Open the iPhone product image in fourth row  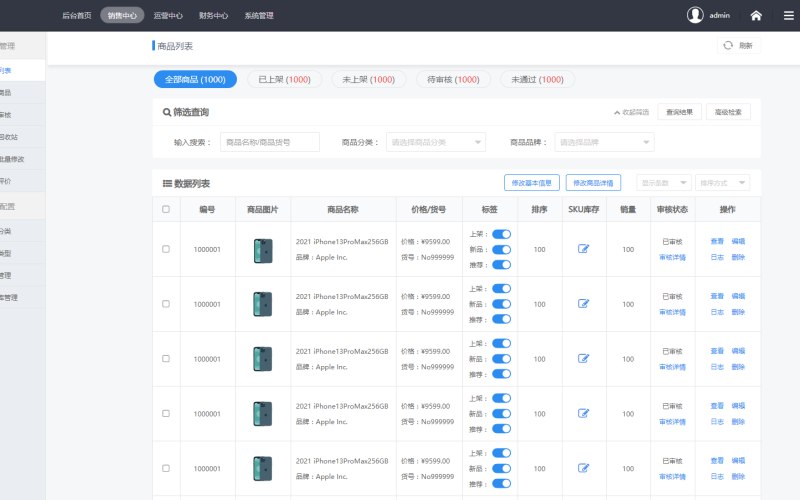[x=263, y=414]
